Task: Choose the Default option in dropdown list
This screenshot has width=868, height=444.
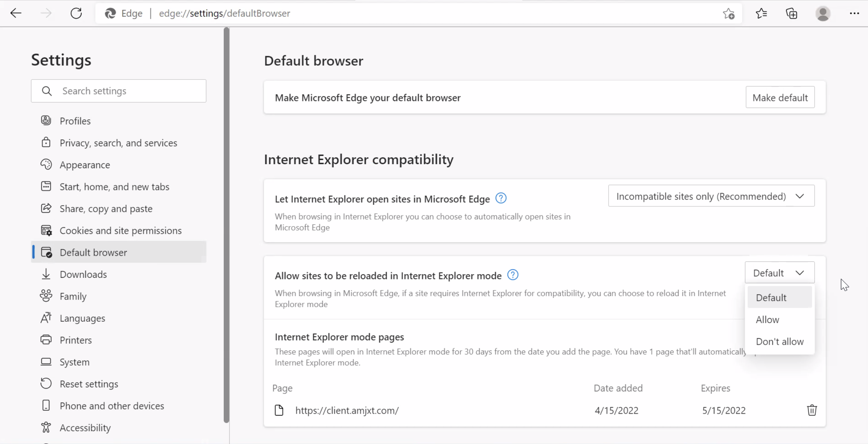Action: click(771, 298)
